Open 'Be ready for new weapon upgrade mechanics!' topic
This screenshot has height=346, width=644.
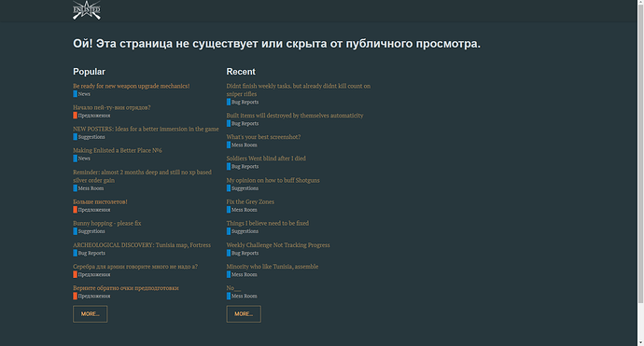click(132, 86)
